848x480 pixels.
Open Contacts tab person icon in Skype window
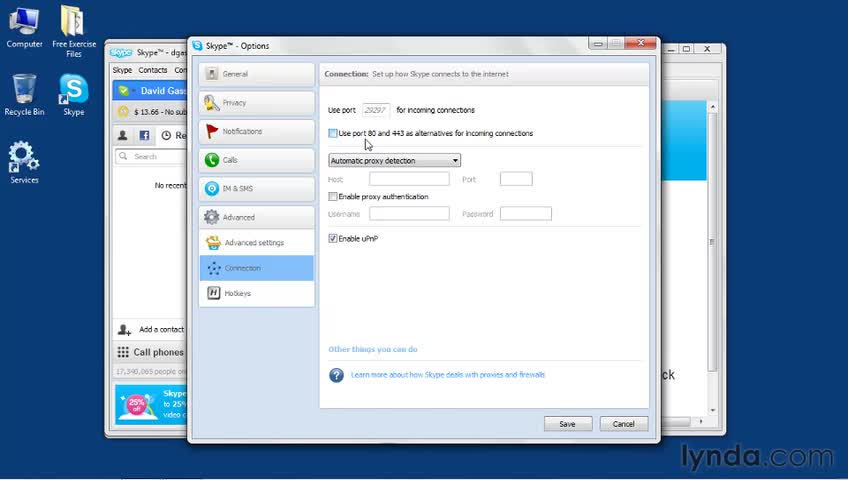pos(123,135)
